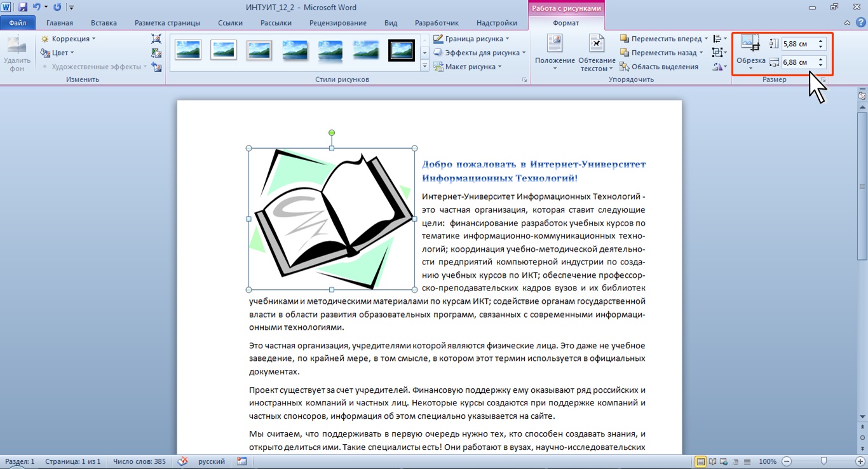Apply the seventh picture style with thick black frame

(402, 50)
